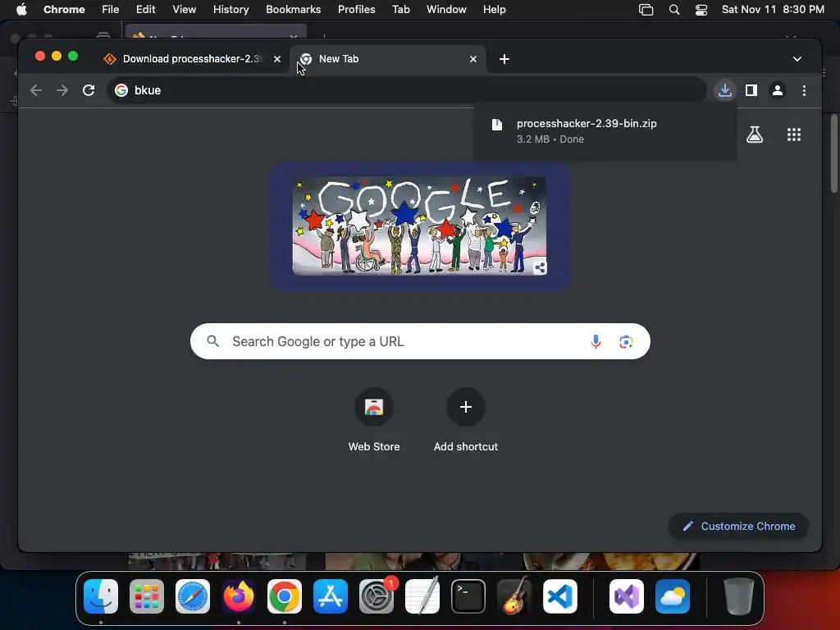This screenshot has width=840, height=630.
Task: Open App Store from the Dock
Action: [331, 596]
